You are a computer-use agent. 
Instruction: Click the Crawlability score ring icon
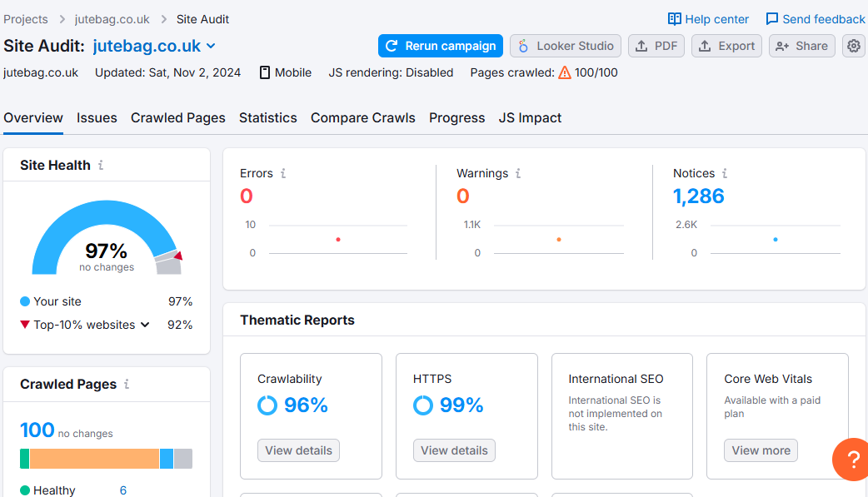[267, 405]
